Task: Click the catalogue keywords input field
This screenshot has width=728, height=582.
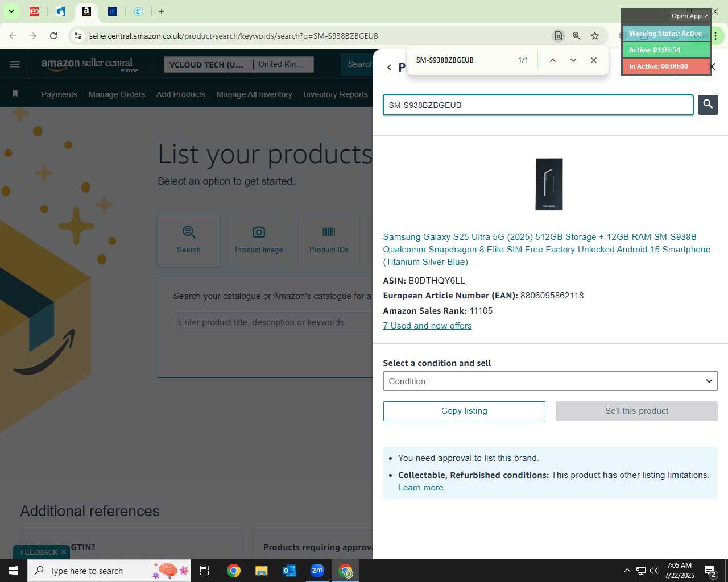Action: [273, 322]
